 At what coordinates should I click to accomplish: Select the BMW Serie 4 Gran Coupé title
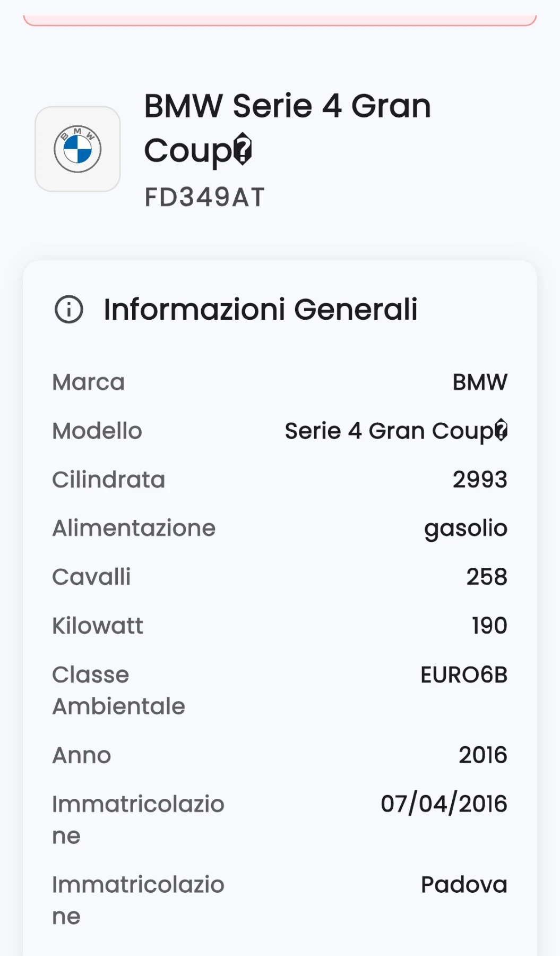click(x=287, y=127)
